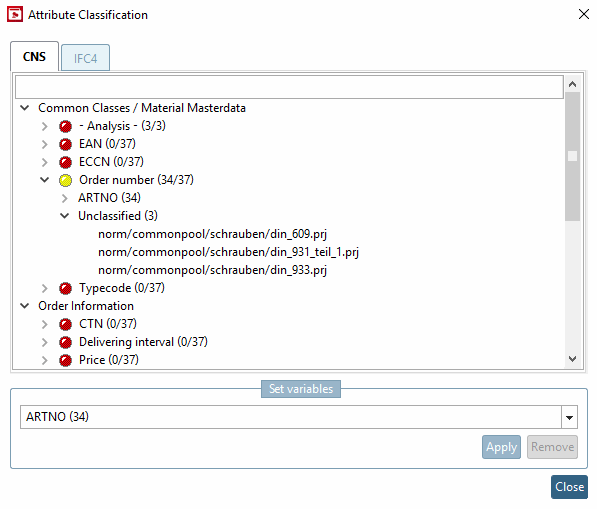
Task: Click the red status icon beside Delivering interval
Action: click(x=65, y=342)
